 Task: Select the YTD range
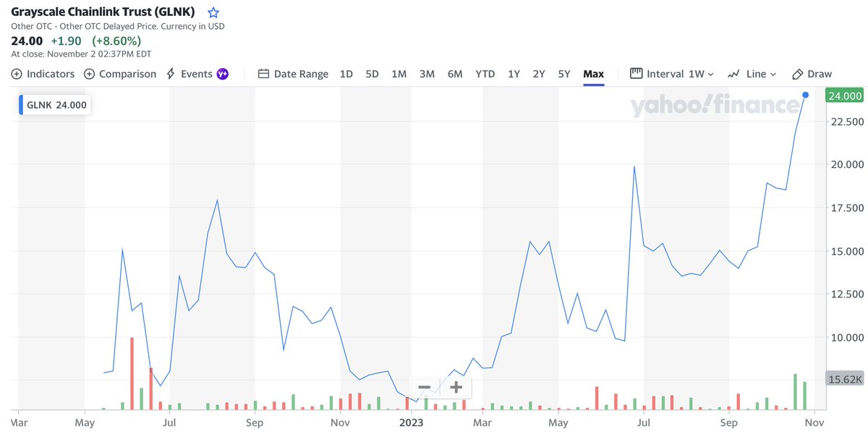485,74
